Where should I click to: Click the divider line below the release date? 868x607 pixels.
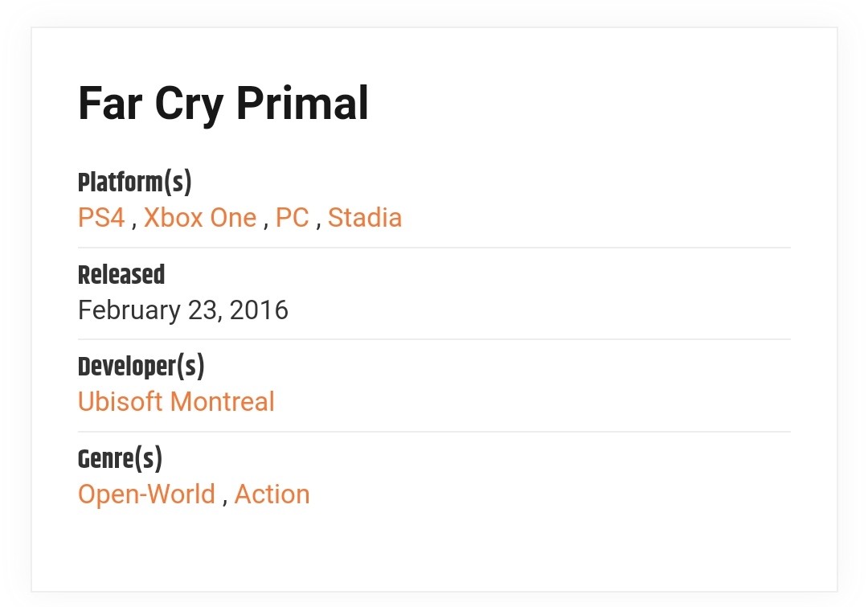[434, 339]
